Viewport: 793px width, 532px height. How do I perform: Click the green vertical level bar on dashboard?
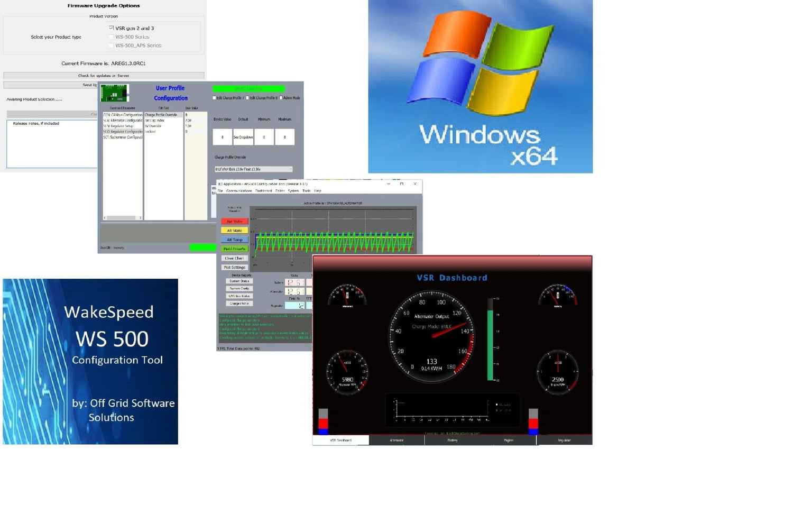(x=490, y=345)
